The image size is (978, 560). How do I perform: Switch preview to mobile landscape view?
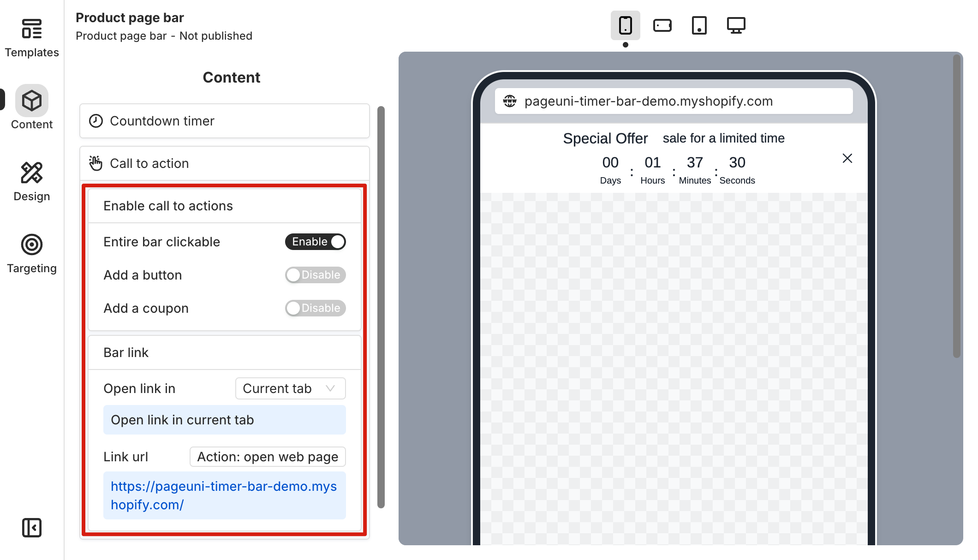(662, 25)
